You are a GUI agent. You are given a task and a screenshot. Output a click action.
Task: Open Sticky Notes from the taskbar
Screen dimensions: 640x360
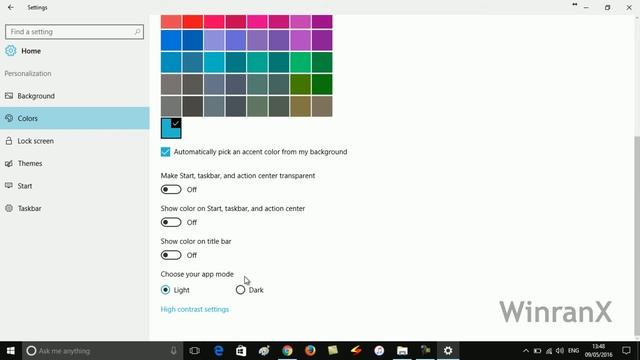pyautogui.click(x=333, y=350)
